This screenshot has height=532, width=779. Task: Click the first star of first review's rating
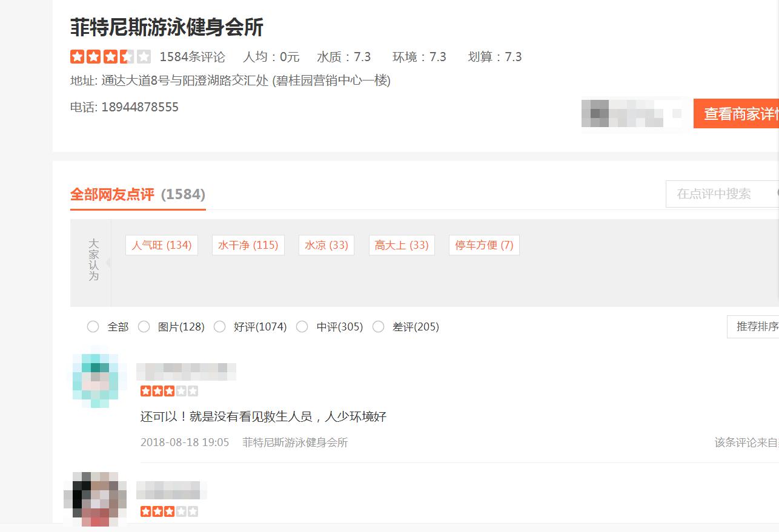pos(145,390)
